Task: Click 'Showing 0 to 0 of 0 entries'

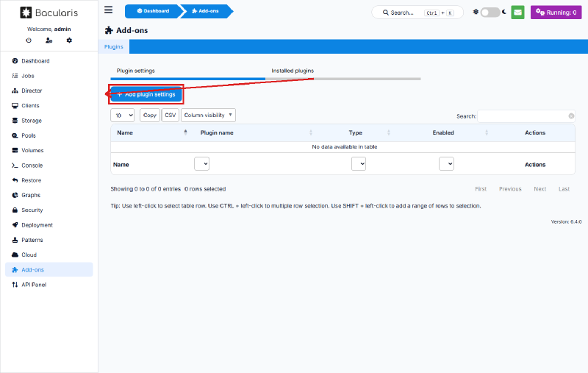Action: 146,189
